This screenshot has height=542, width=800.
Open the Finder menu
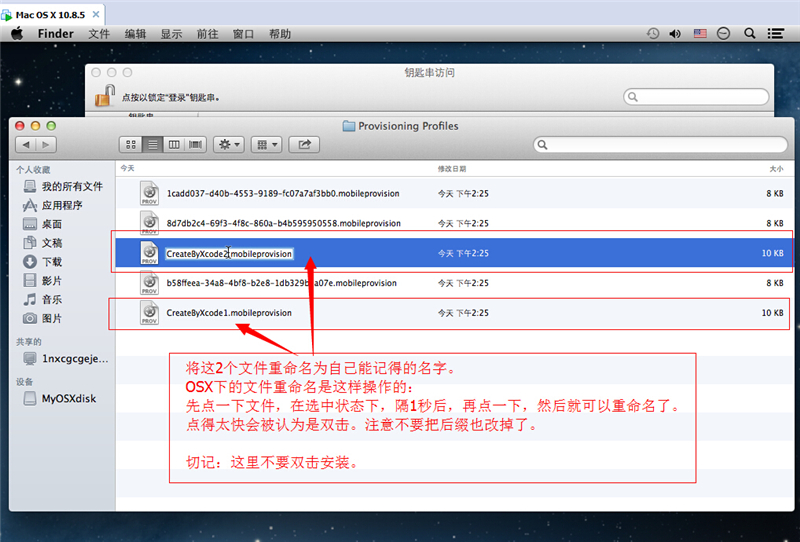pyautogui.click(x=56, y=34)
